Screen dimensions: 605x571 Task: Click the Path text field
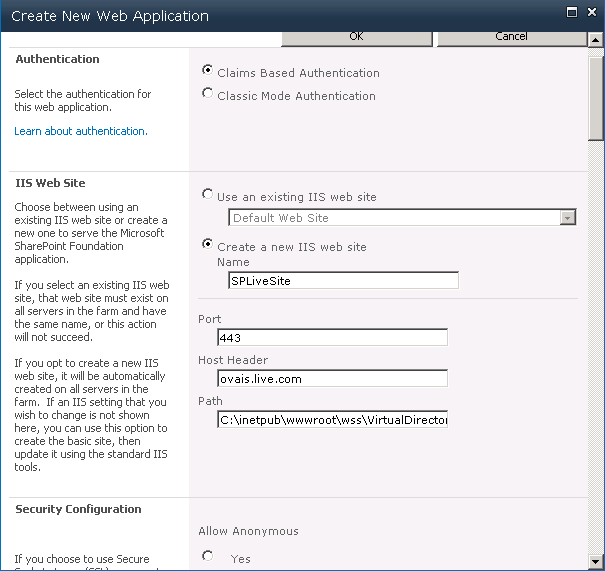coord(332,420)
